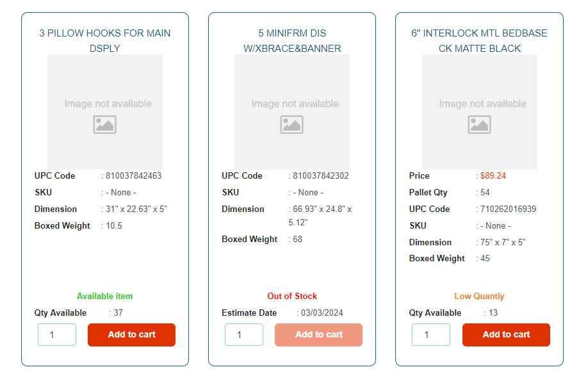Focus quantity field for 3 Pillow Hooks
Viewport: 588px width, 374px height.
[x=57, y=334]
